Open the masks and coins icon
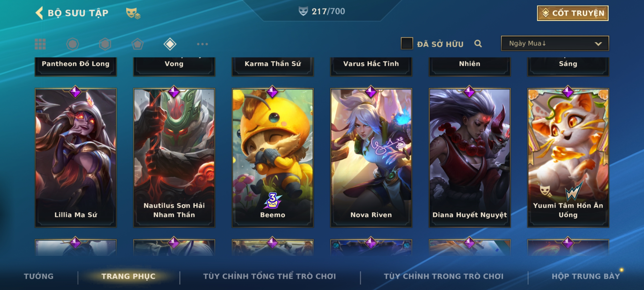The image size is (644, 290). click(133, 13)
